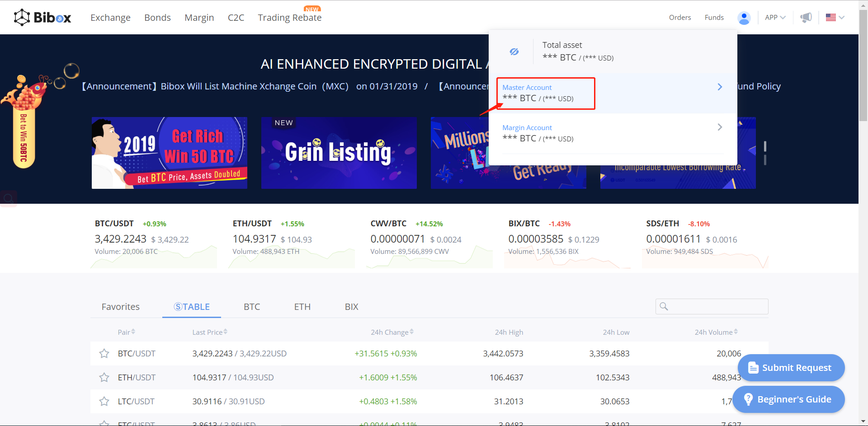Image resolution: width=868 pixels, height=426 pixels.
Task: Expand Master Account with chevron arrow
Action: [720, 87]
